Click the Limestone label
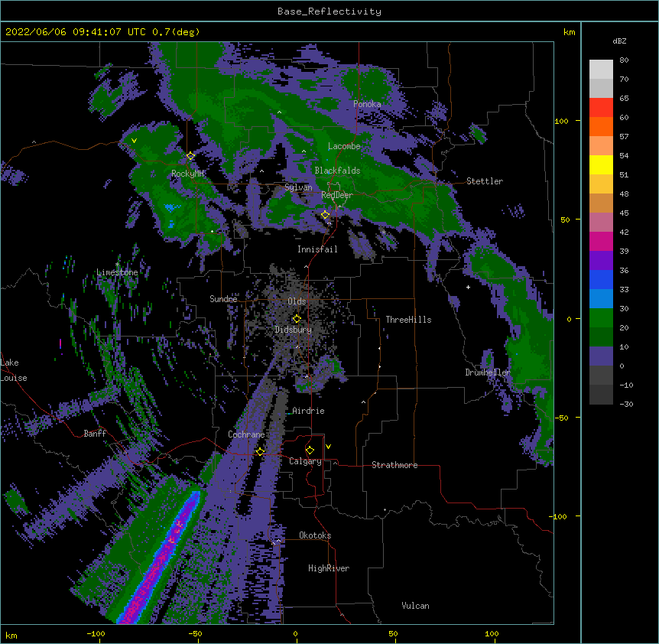Viewport: 659px width, 644px height. (117, 272)
